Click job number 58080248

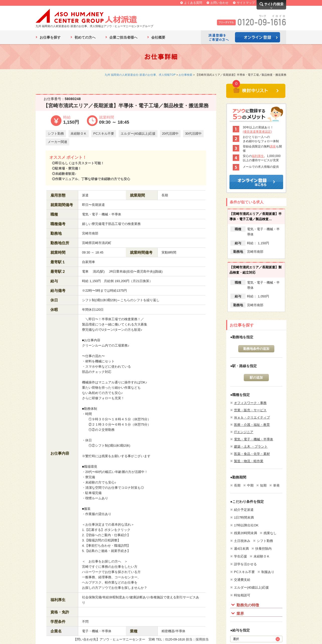(x=72, y=99)
